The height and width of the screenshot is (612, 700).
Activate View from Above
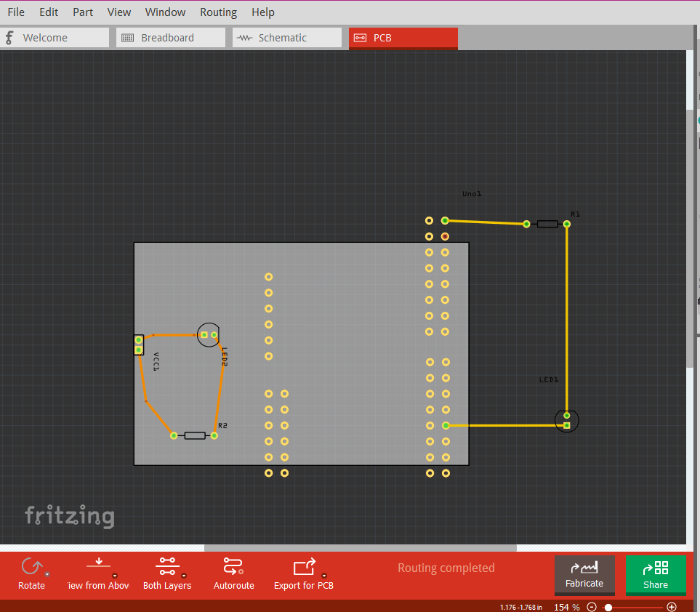pos(97,567)
